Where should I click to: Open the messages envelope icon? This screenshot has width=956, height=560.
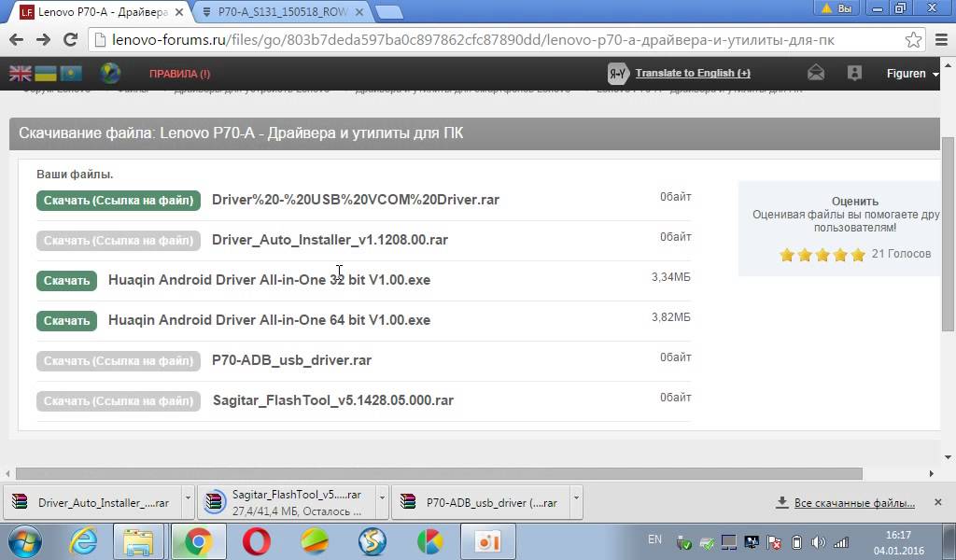816,73
